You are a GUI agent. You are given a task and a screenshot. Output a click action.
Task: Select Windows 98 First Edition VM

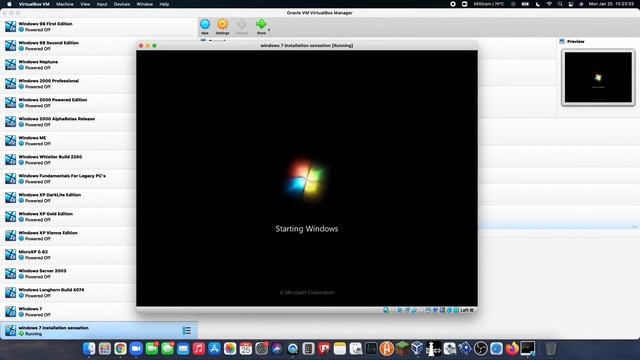click(99, 27)
